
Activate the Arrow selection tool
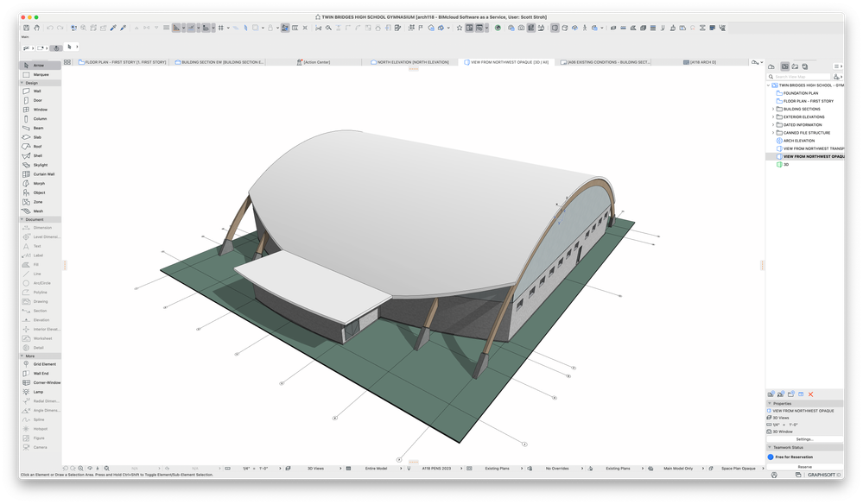[x=41, y=65]
